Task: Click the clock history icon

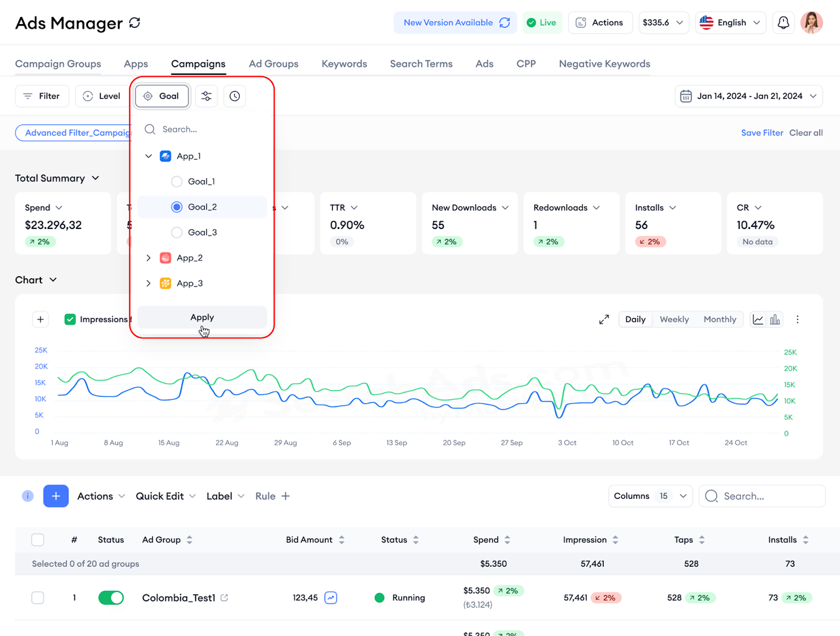Action: point(235,96)
